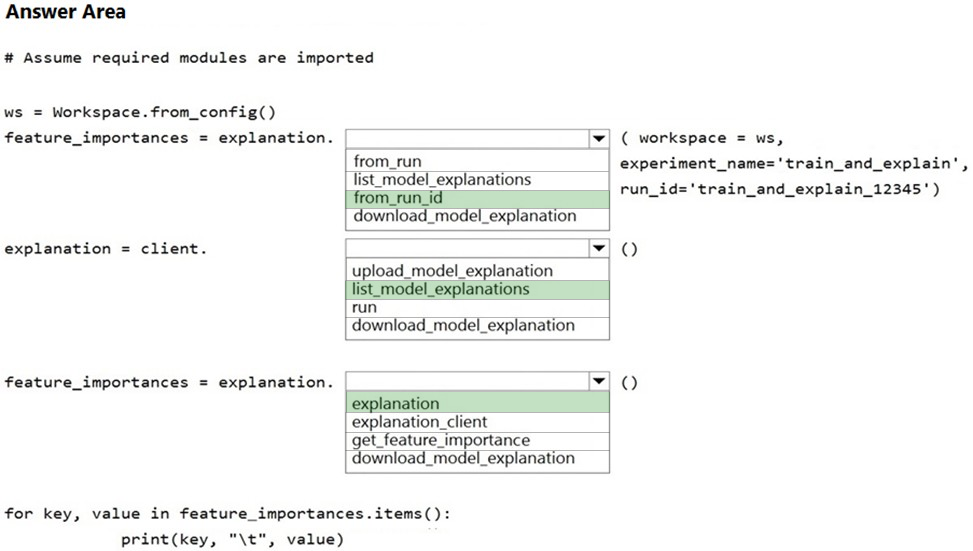Open the dropdown arrow after client.
Screen dimensions: 973x551
pyautogui.click(x=599, y=248)
